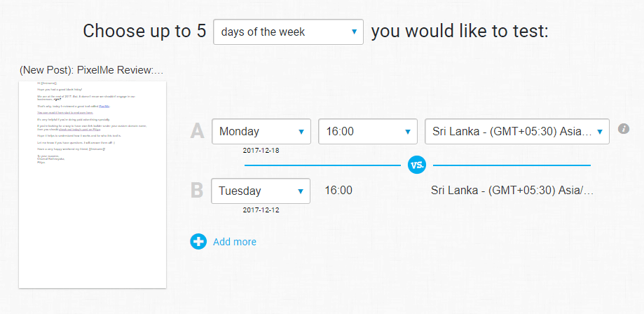Click the 2017-12-12 date under Tuesday
644x314 pixels.
[261, 210]
